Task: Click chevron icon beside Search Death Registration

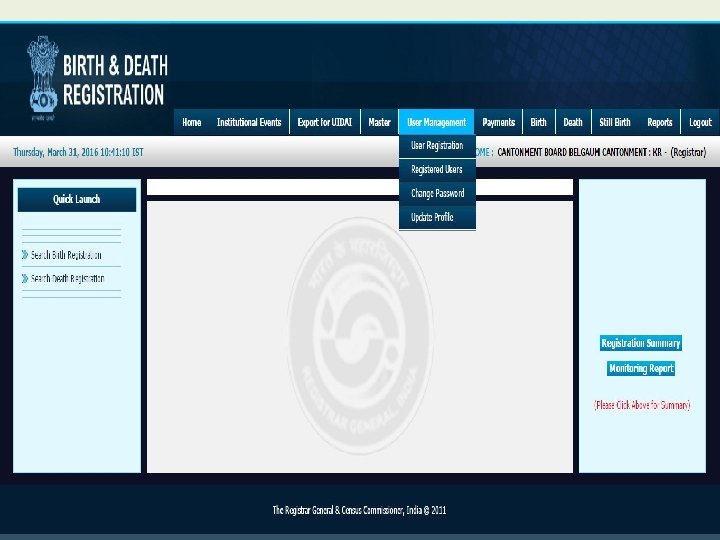Action: [25, 279]
